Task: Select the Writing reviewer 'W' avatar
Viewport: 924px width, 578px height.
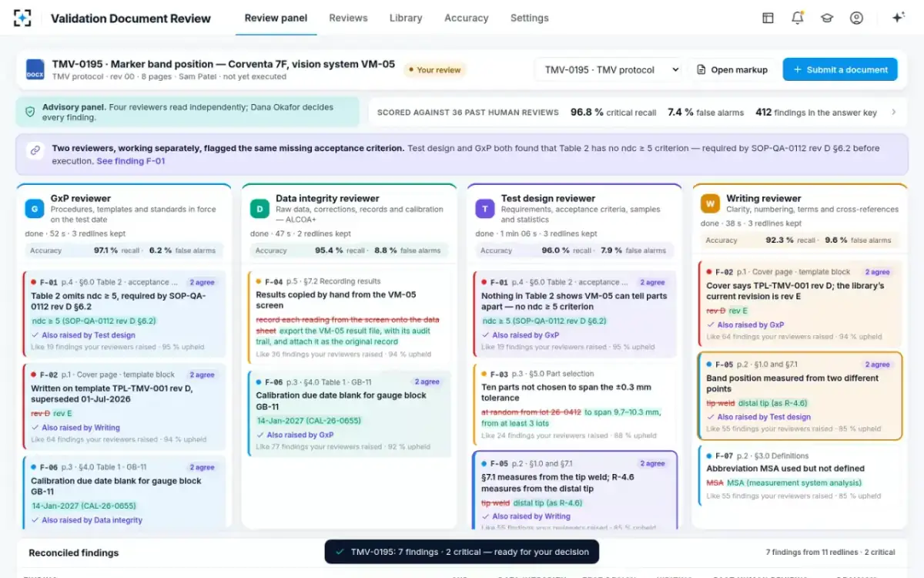Action: pyautogui.click(x=710, y=204)
